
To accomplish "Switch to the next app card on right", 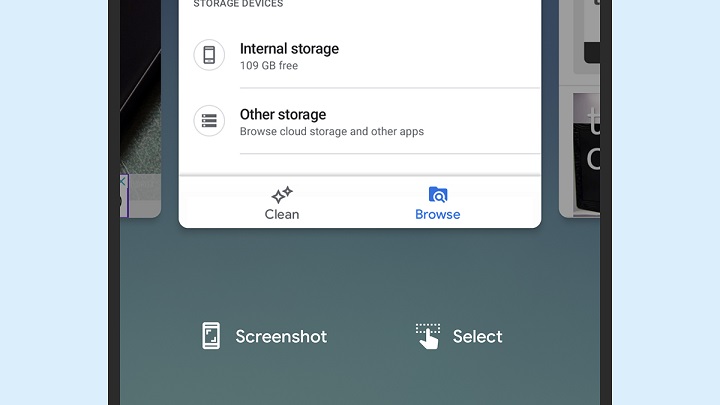I will [579, 109].
